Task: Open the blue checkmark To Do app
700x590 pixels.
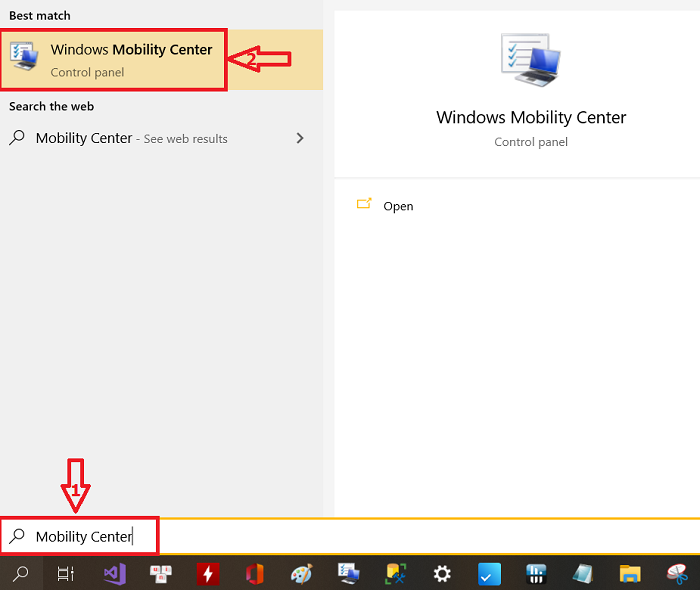Action: (489, 574)
